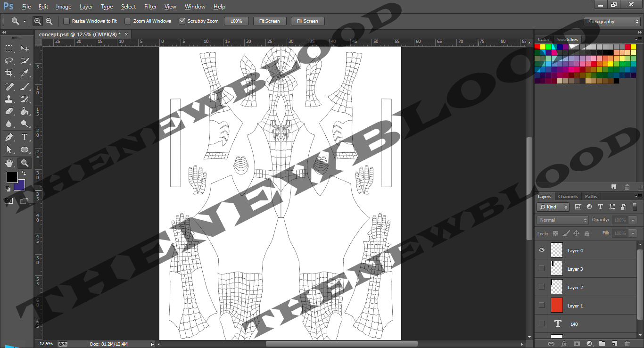
Task: Click the 100% zoom button
Action: (236, 21)
